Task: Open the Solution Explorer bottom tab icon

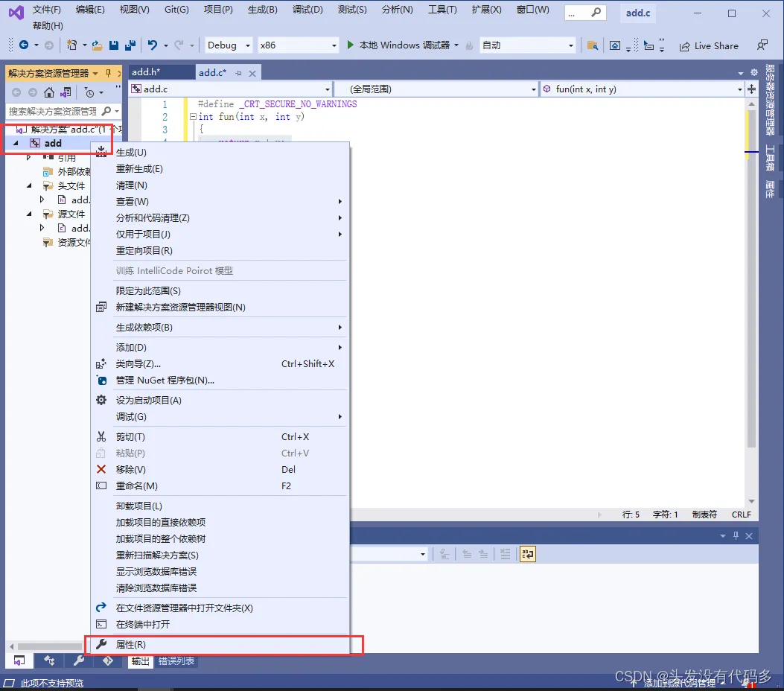Action: 19,660
